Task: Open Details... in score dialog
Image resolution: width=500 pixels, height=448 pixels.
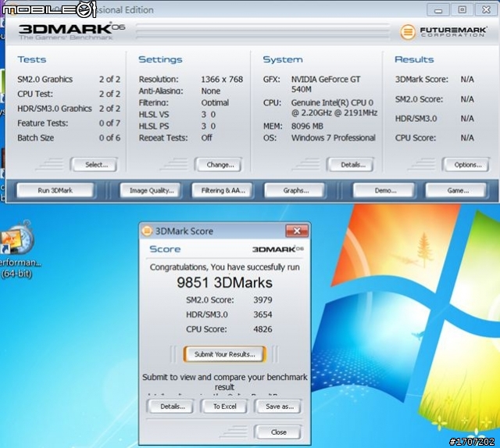Action: [x=170, y=407]
